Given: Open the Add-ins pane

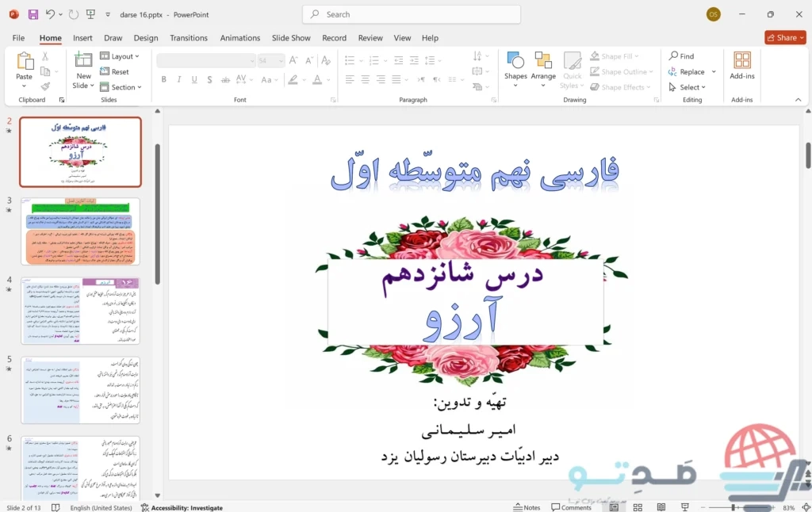Looking at the screenshot, I should [x=742, y=66].
